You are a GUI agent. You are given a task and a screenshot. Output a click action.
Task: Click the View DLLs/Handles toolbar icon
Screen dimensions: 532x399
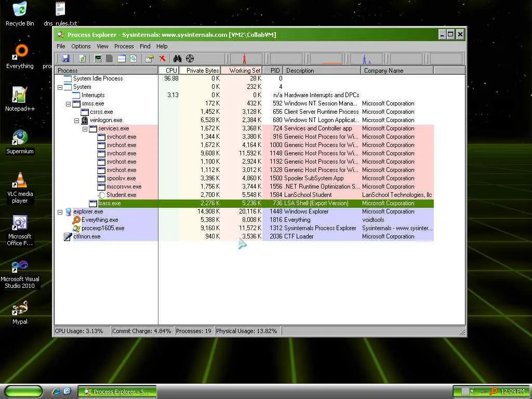(134, 58)
